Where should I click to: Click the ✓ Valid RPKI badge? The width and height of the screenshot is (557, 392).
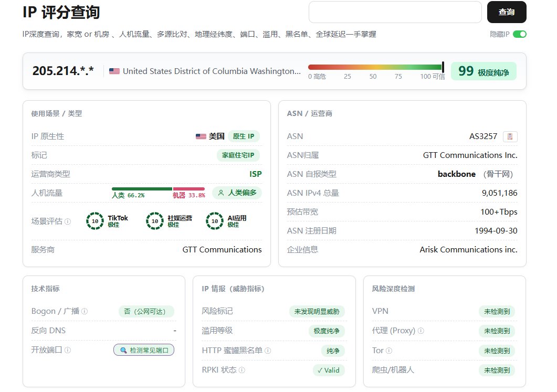tap(329, 370)
